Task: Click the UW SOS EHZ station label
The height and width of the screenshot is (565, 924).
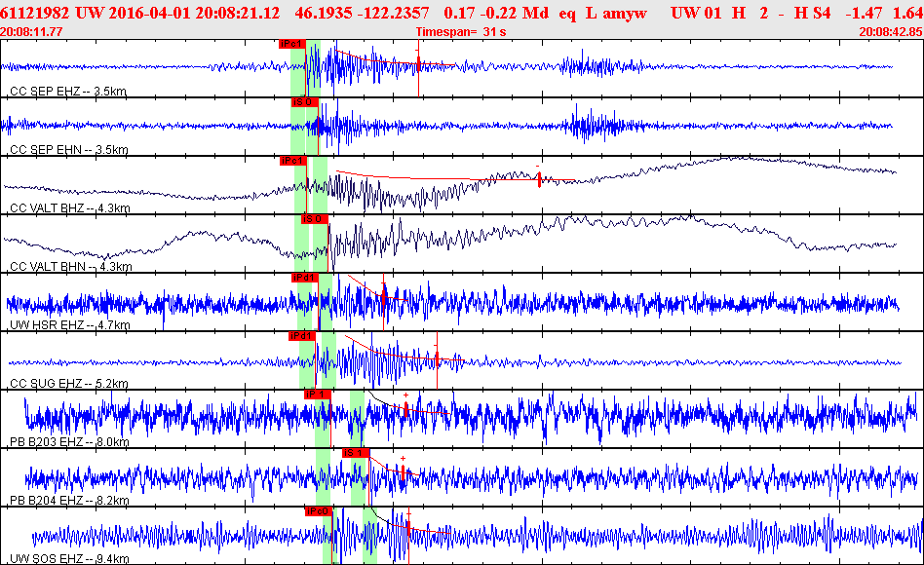Action: pyautogui.click(x=69, y=558)
